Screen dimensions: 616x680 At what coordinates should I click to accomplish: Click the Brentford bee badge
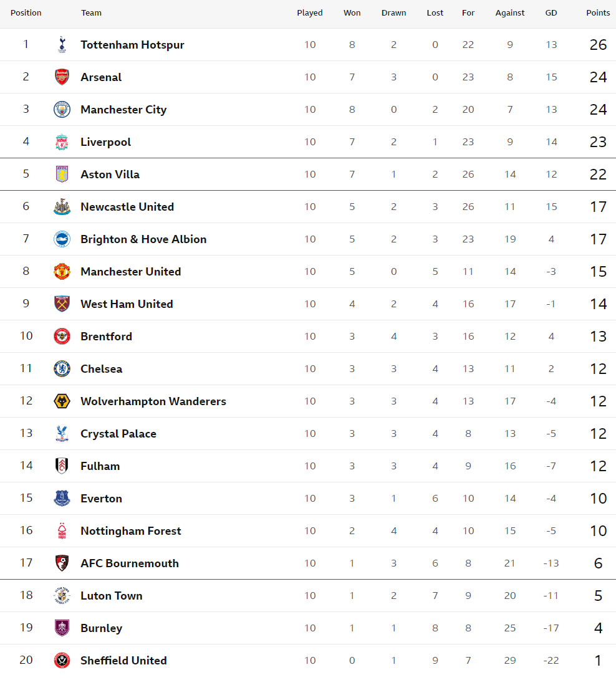(x=62, y=337)
